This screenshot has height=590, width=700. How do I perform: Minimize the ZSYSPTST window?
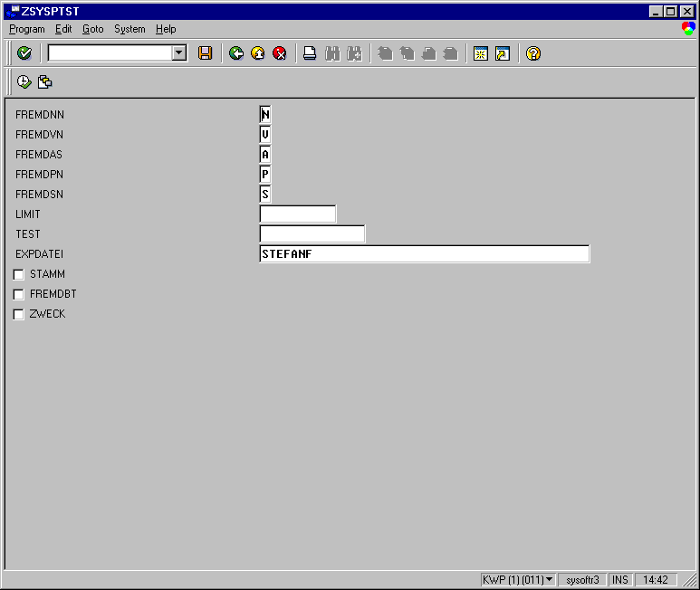[x=656, y=12]
